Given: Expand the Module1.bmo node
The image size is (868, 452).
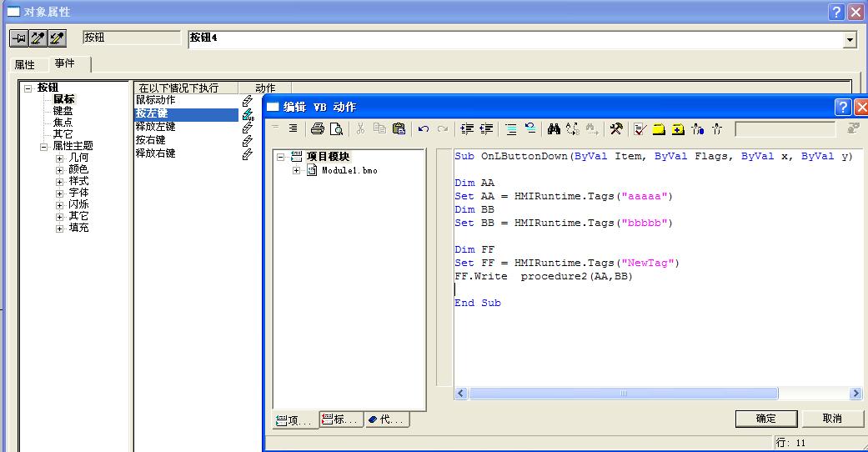Looking at the screenshot, I should (296, 171).
